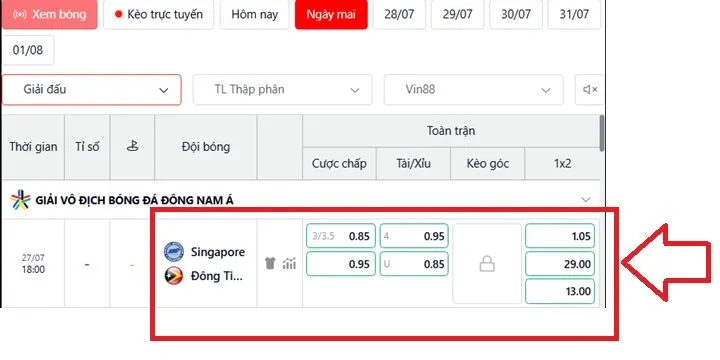This screenshot has width=720, height=360.
Task: Choose the 28/07 date tab
Action: [399, 14]
